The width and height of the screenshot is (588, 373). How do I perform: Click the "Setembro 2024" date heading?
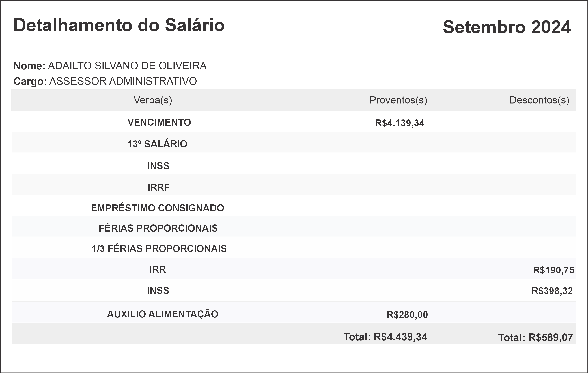point(507,27)
